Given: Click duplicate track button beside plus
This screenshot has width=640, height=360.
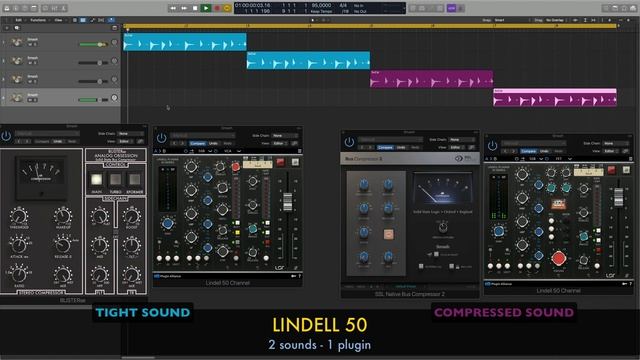Looking at the screenshot, I should click(x=17, y=28).
